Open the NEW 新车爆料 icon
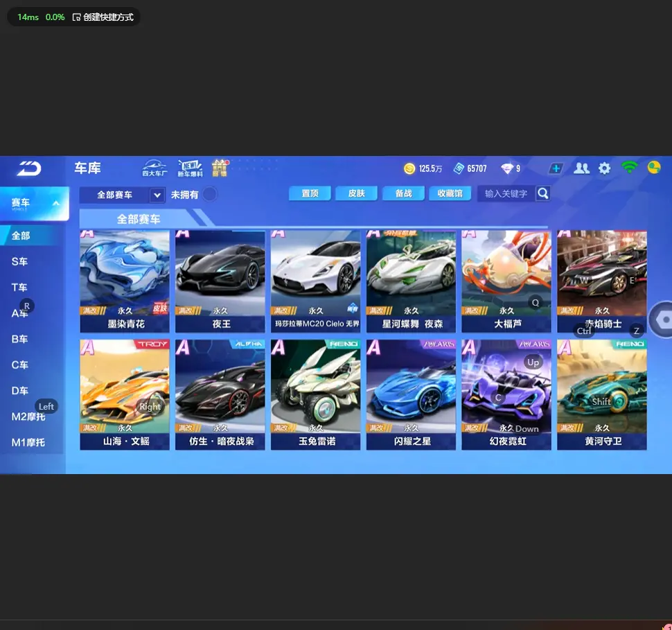The image size is (672, 630). pyautogui.click(x=191, y=168)
